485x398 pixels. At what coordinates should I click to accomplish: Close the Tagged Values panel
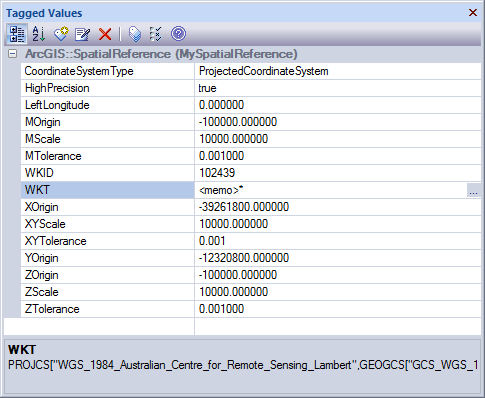pos(473,13)
